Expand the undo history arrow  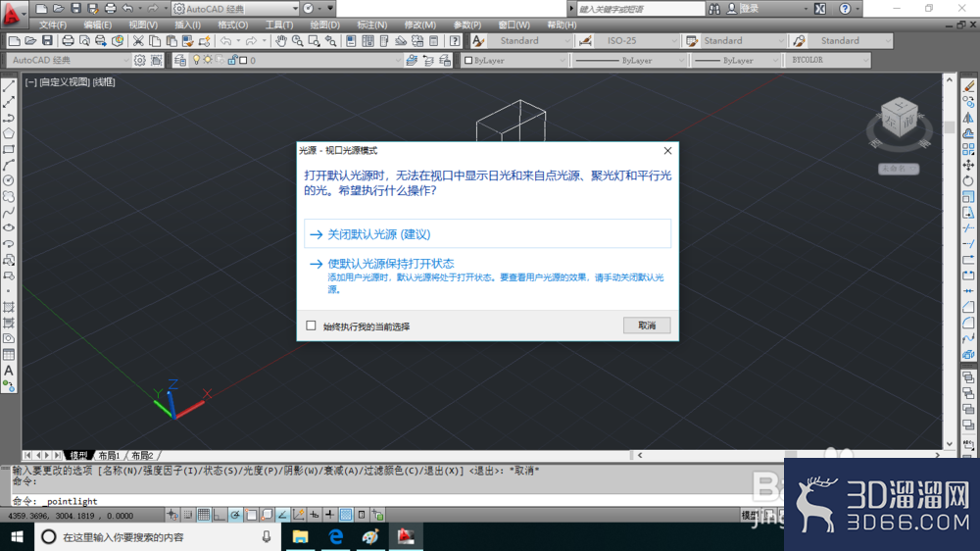(x=139, y=9)
